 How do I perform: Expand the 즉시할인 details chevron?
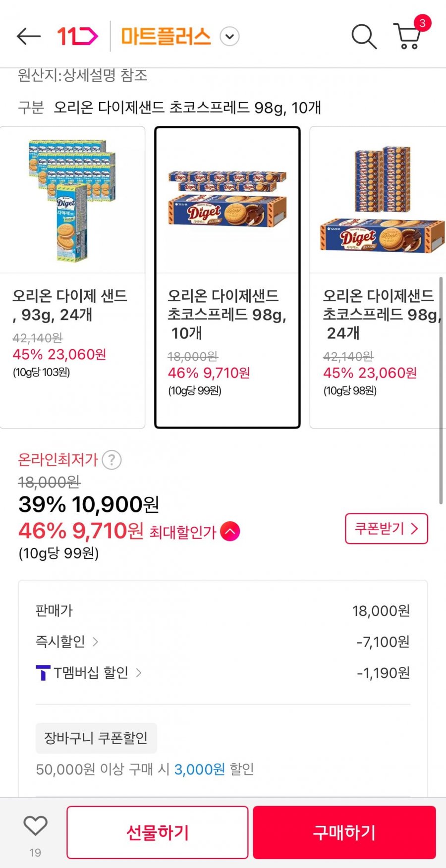[x=95, y=642]
